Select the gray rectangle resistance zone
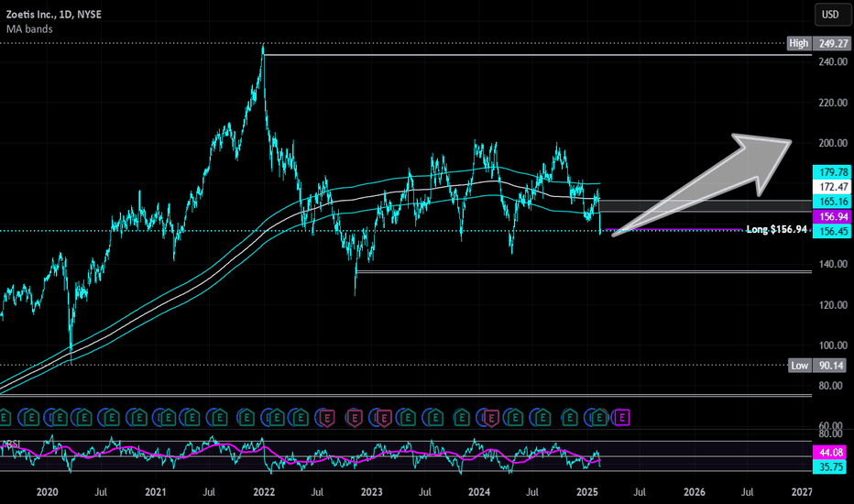This screenshot has width=854, height=504. click(x=706, y=205)
